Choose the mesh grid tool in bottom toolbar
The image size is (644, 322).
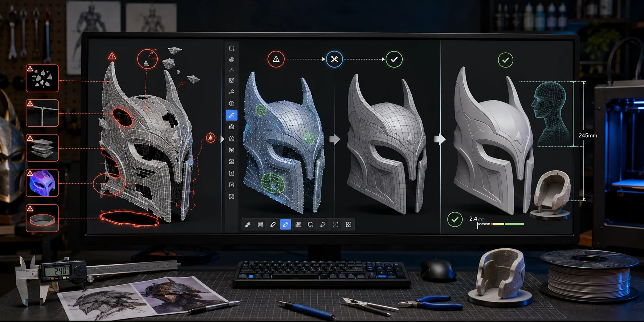coord(260,224)
